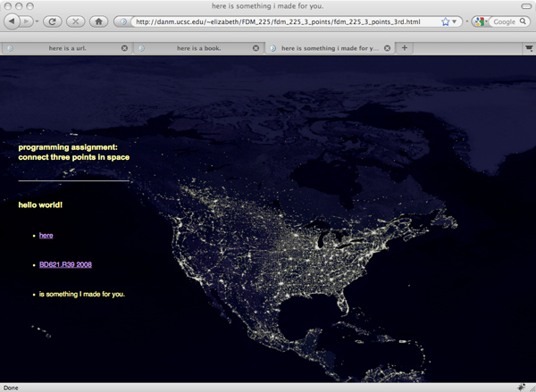Click 'programming assignment:' heading text
The height and width of the screenshot is (392, 536).
click(x=68, y=147)
